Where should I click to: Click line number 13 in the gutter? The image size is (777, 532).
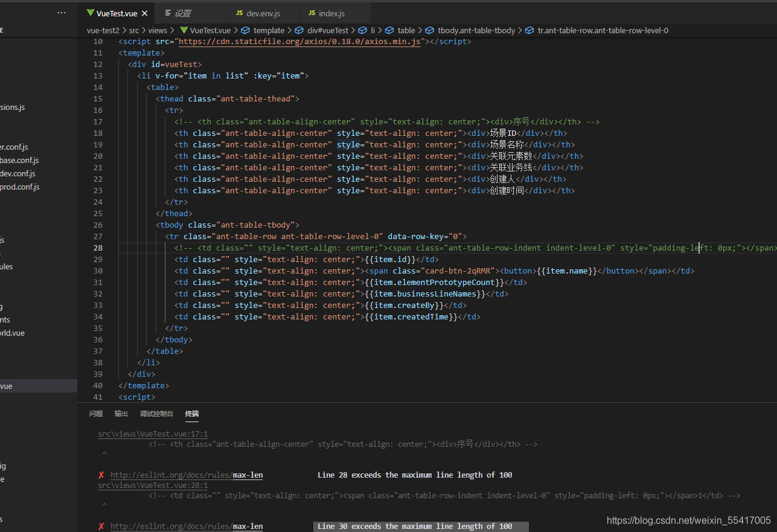tap(98, 76)
